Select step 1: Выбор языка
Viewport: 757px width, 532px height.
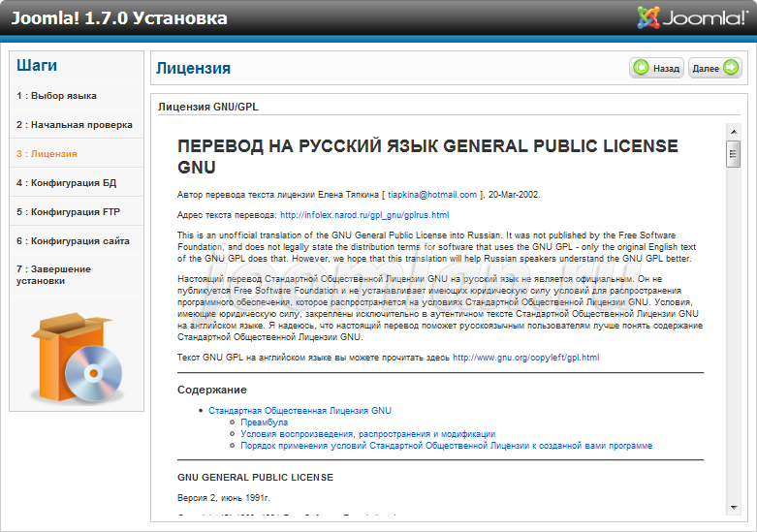click(x=56, y=96)
